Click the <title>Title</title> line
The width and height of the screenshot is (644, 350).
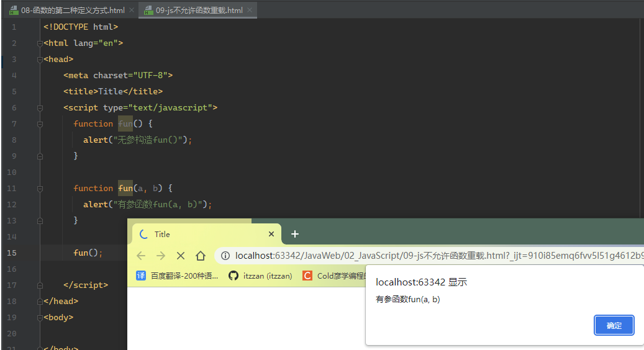[x=113, y=91]
